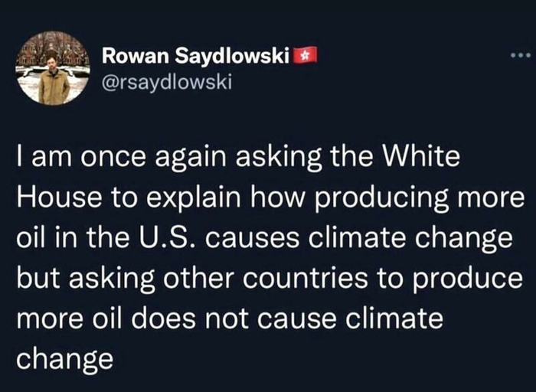Click the flag emoji beside the name
This screenshot has width=536, height=392.
[x=306, y=55]
